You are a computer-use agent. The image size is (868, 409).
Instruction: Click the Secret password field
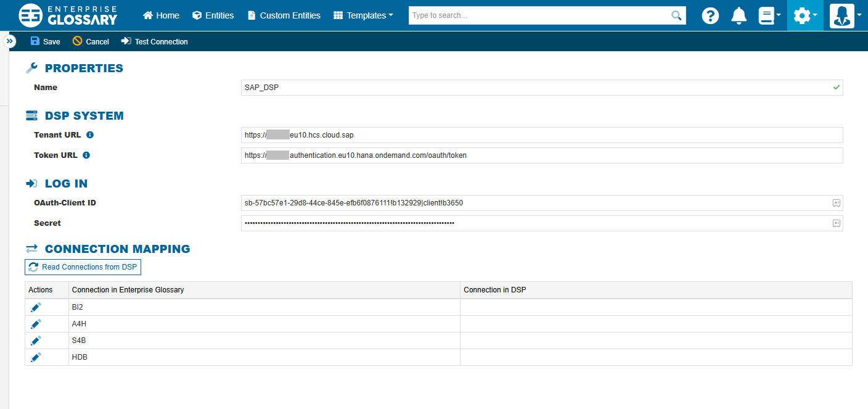coord(542,223)
